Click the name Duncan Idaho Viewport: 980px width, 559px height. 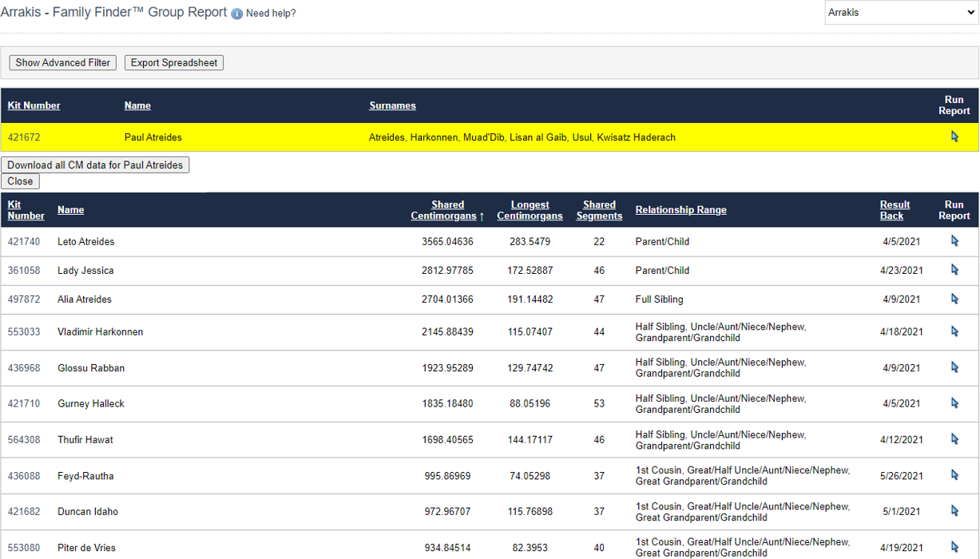pos(88,512)
